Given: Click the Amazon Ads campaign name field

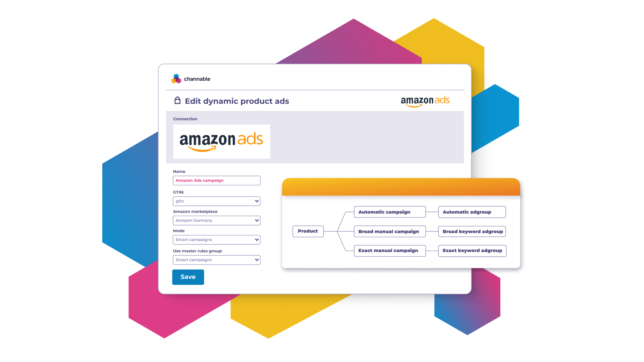Looking at the screenshot, I should click(216, 180).
